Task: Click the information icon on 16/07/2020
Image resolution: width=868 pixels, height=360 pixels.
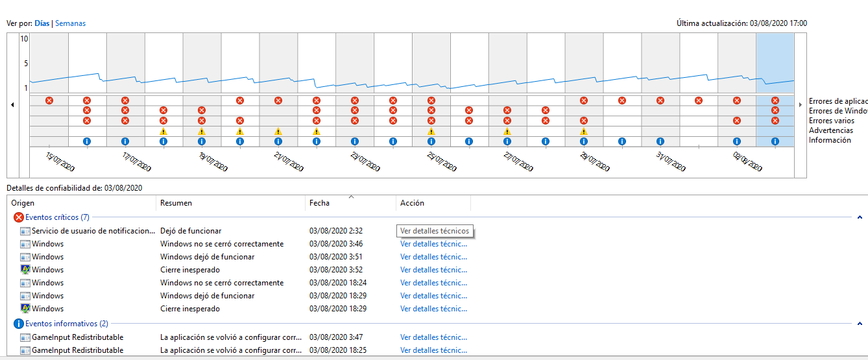Action: [87, 141]
